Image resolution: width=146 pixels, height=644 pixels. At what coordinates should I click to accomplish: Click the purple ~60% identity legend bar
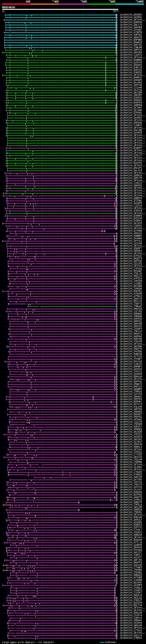click(73, 4)
